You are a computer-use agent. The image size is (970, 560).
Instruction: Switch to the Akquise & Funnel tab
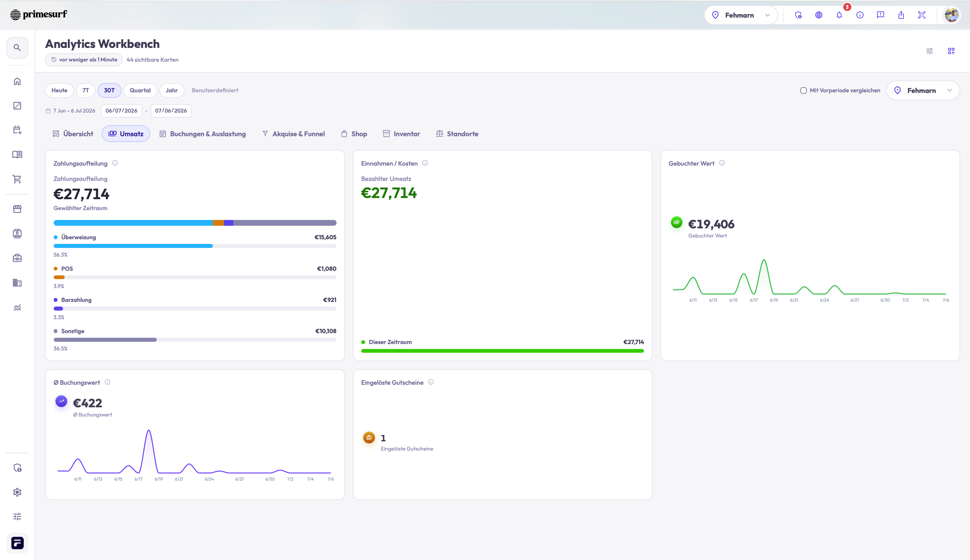[294, 134]
